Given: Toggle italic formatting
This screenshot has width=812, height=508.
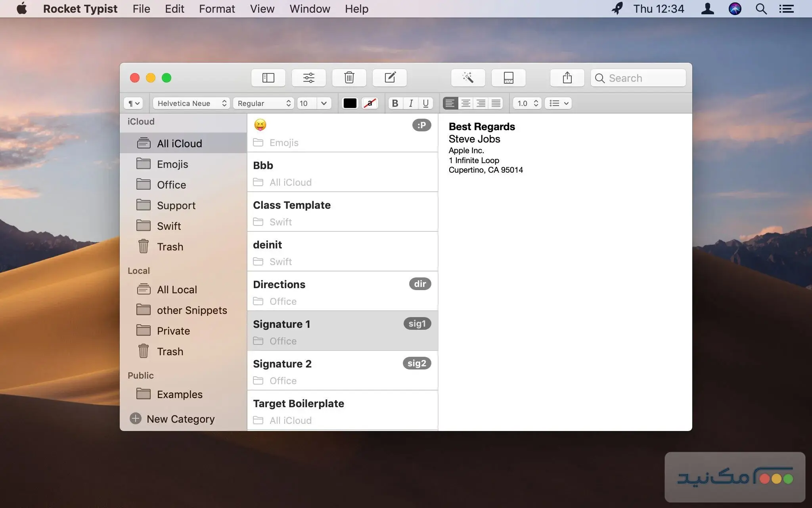Looking at the screenshot, I should click(x=411, y=103).
